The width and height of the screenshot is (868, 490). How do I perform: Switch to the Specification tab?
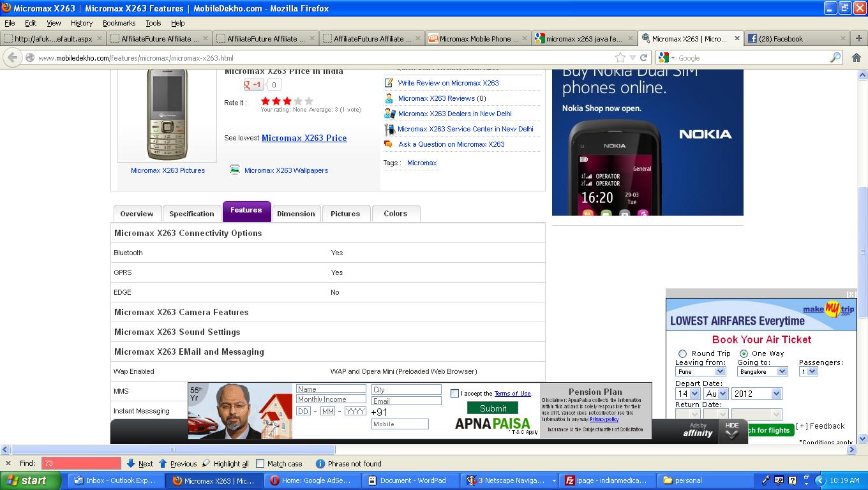[191, 214]
